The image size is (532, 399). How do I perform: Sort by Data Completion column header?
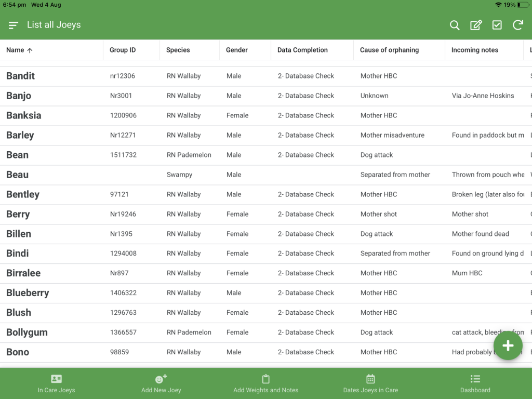[x=302, y=50]
